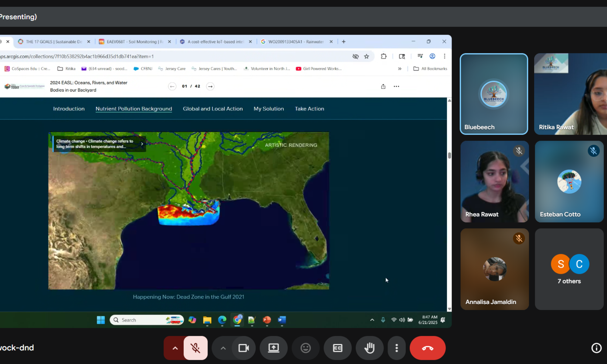Switch to cost-effective IoT-based tab
607x364 pixels.
click(x=216, y=42)
